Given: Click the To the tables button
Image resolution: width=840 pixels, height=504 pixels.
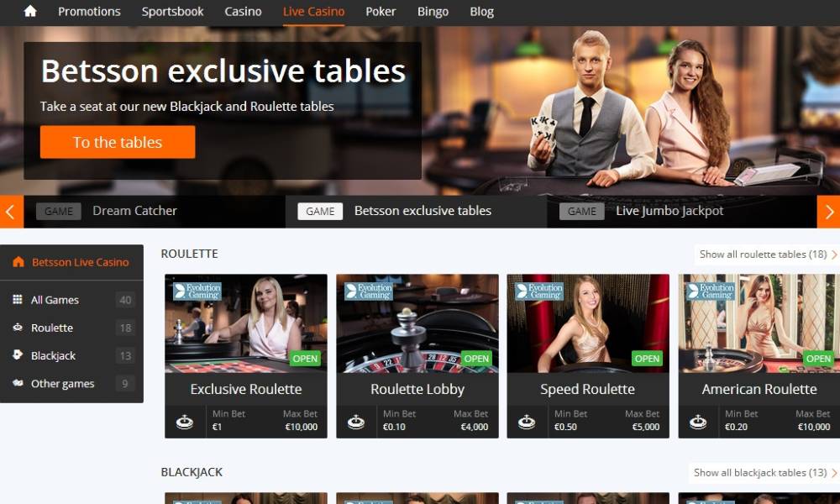Looking at the screenshot, I should coord(118,142).
